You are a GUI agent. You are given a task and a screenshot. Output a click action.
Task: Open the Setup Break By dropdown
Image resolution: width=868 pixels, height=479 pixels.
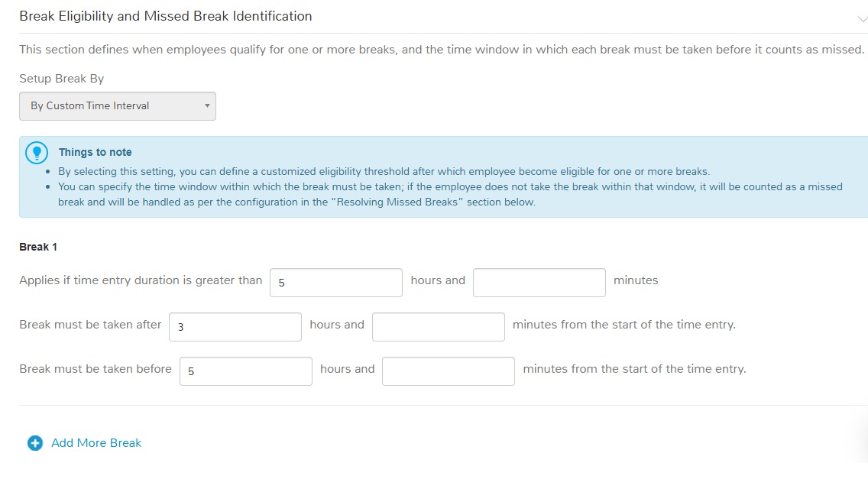click(118, 105)
